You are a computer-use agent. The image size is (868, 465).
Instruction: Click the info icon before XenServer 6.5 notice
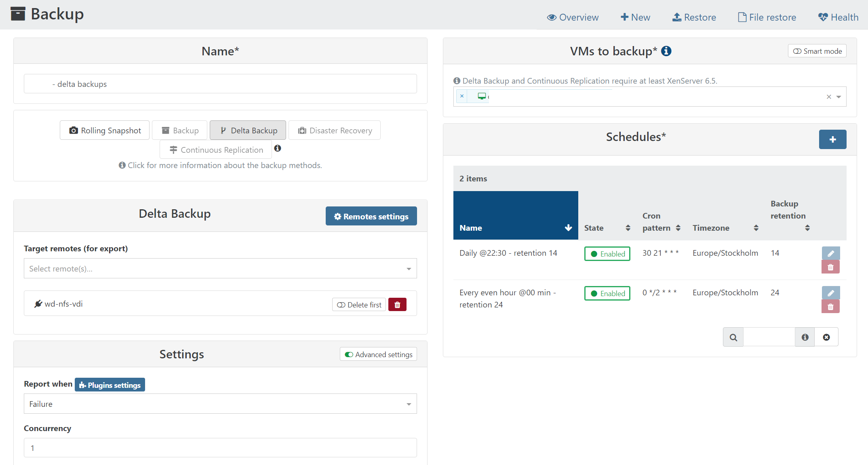pyautogui.click(x=457, y=81)
